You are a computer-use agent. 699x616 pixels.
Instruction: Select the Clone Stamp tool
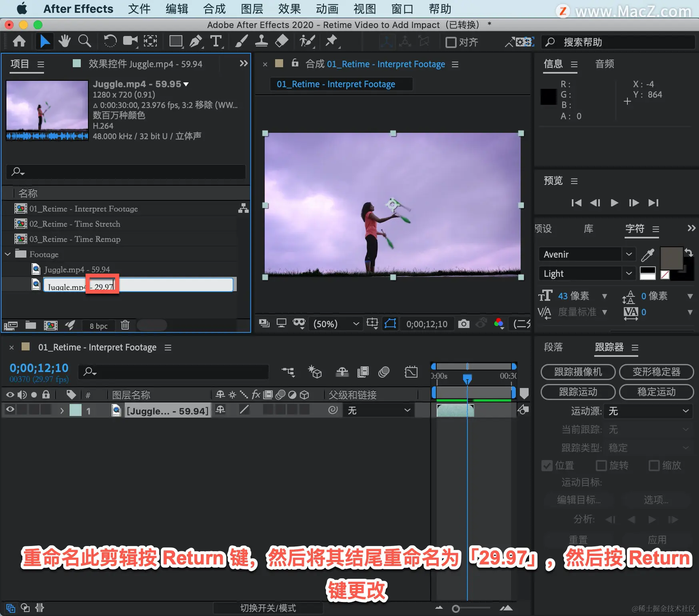point(262,41)
